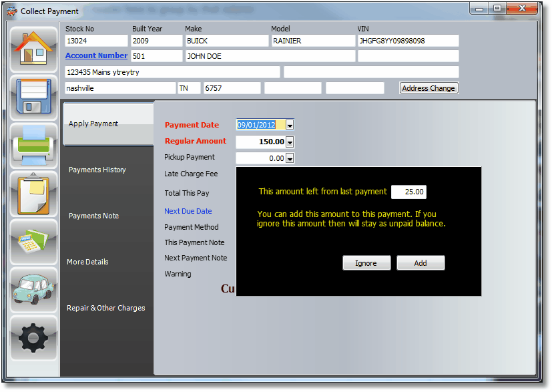Open the Payments Note tab
The width and height of the screenshot is (552, 392).
(93, 216)
